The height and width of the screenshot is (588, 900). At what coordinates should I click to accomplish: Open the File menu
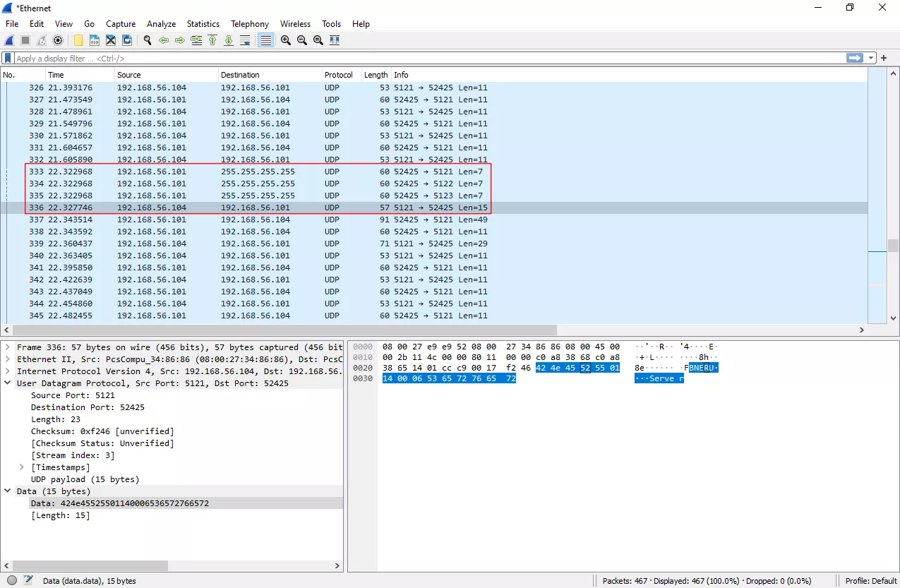[x=12, y=23]
